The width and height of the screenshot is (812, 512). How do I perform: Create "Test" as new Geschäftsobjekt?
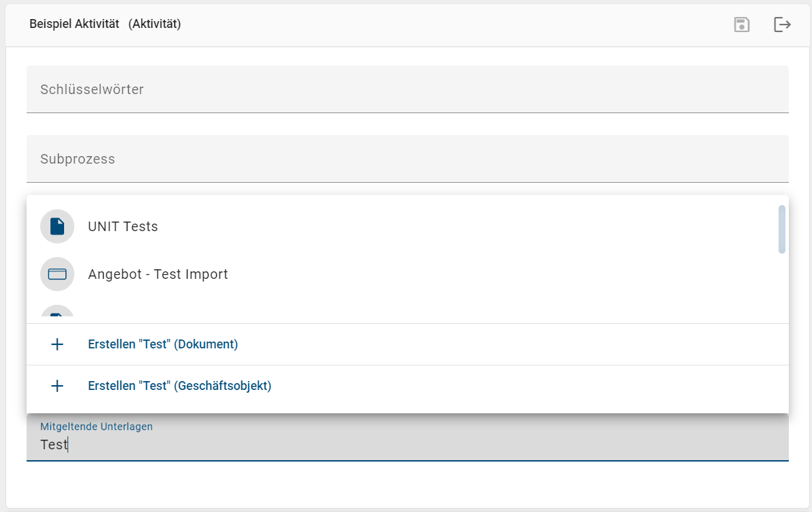click(x=179, y=386)
